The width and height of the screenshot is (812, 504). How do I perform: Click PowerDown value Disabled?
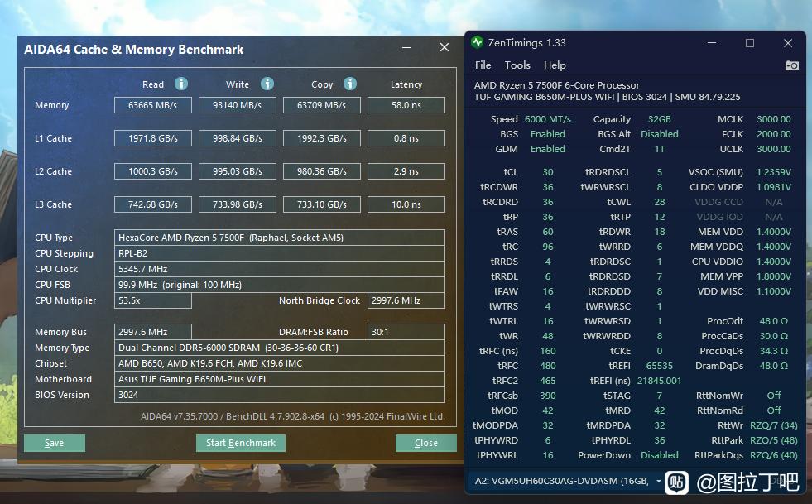click(659, 455)
